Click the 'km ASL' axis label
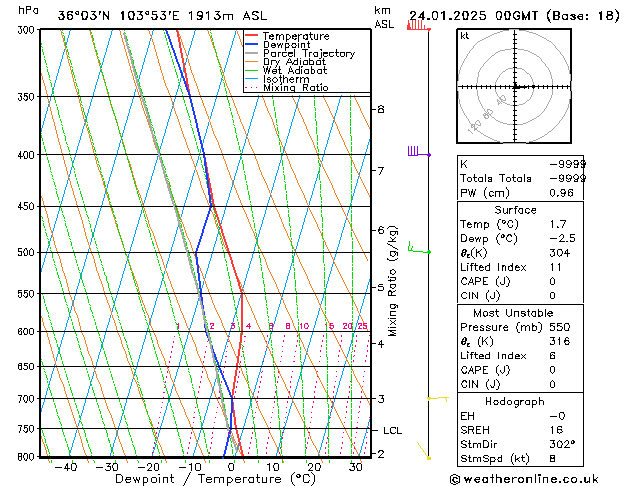This screenshot has height=486, width=629. (x=384, y=17)
